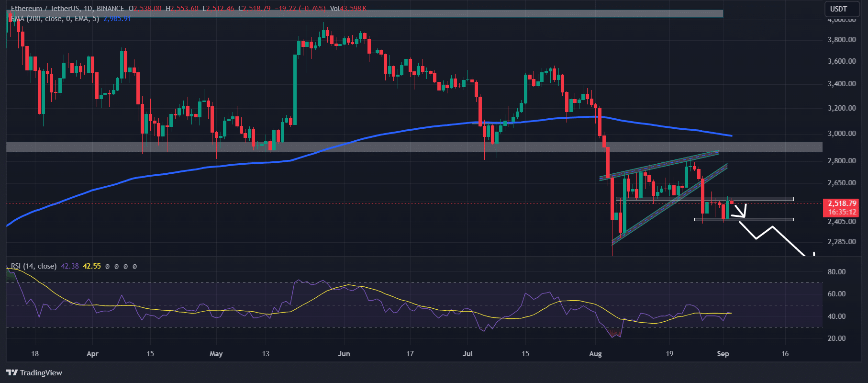Screen dimensions: 868x383
Task: Click the 20.00 RSI axis label
Action: [837, 338]
